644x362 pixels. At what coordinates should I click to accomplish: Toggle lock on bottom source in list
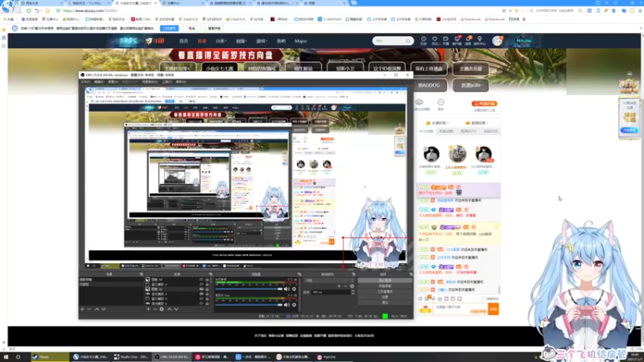coord(207,303)
